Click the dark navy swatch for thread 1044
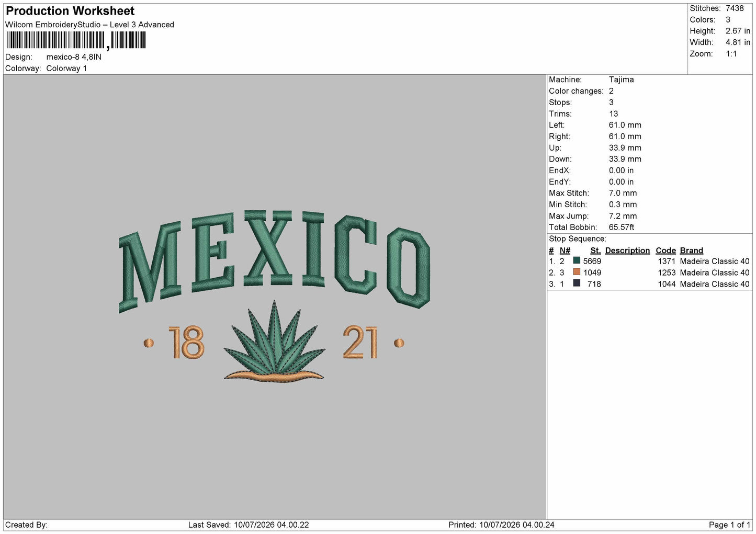The image size is (756, 534). [577, 283]
